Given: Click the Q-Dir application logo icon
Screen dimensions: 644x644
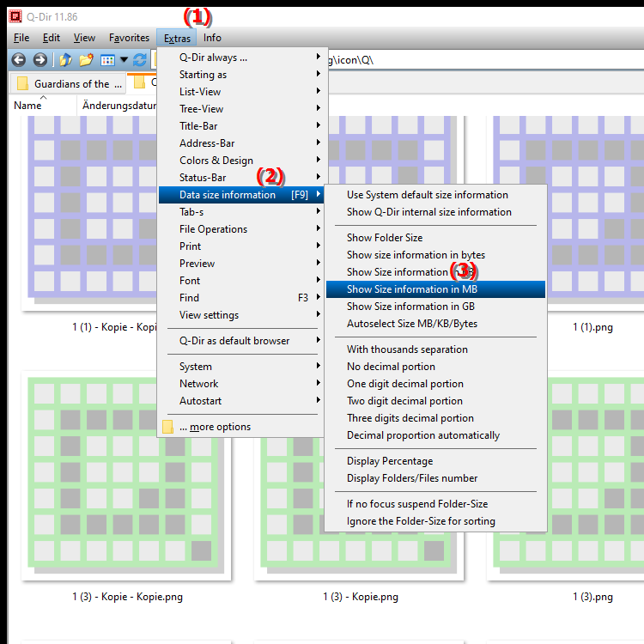Looking at the screenshot, I should tap(15, 16).
